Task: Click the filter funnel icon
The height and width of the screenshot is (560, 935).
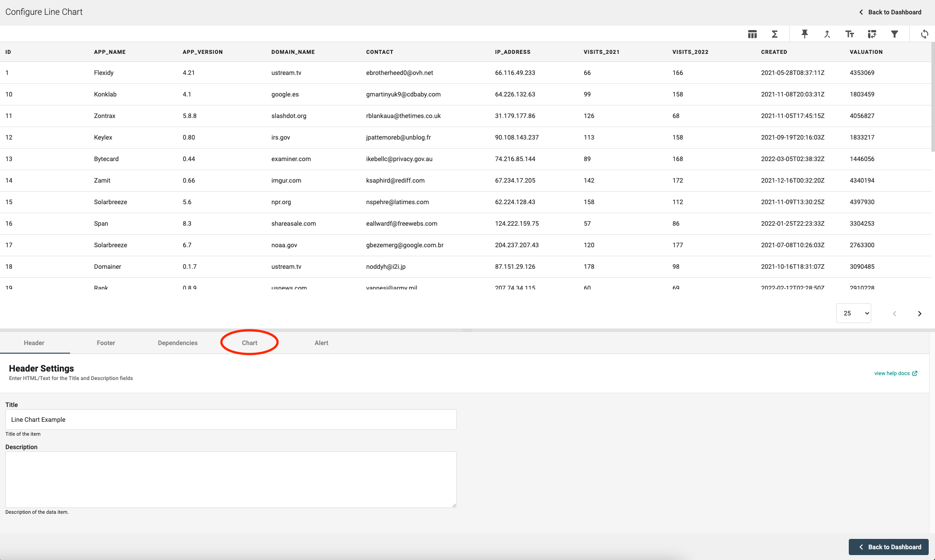Action: (x=894, y=34)
